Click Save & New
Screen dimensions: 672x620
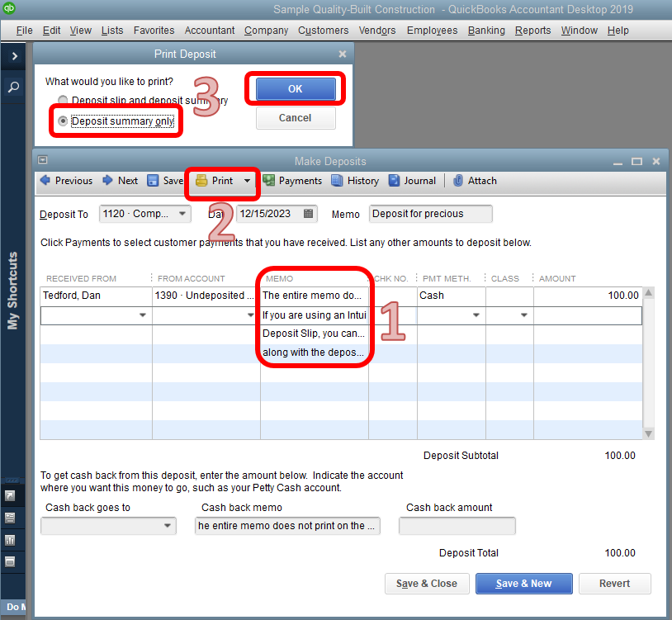(523, 584)
